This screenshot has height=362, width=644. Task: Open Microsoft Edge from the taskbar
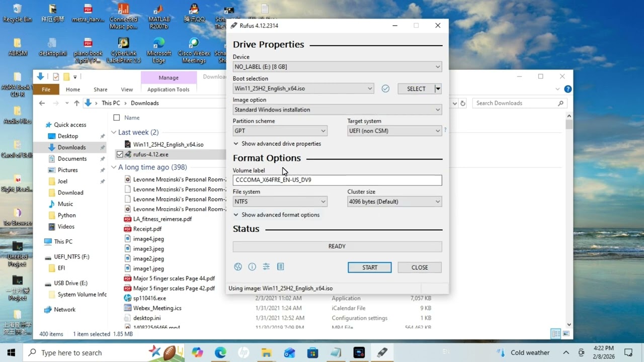tap(220, 352)
